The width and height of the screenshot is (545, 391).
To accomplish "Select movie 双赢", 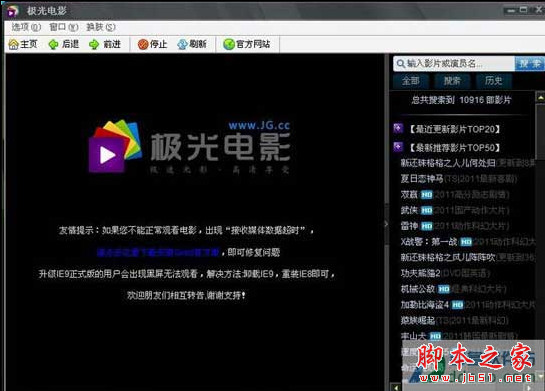I will [x=409, y=194].
